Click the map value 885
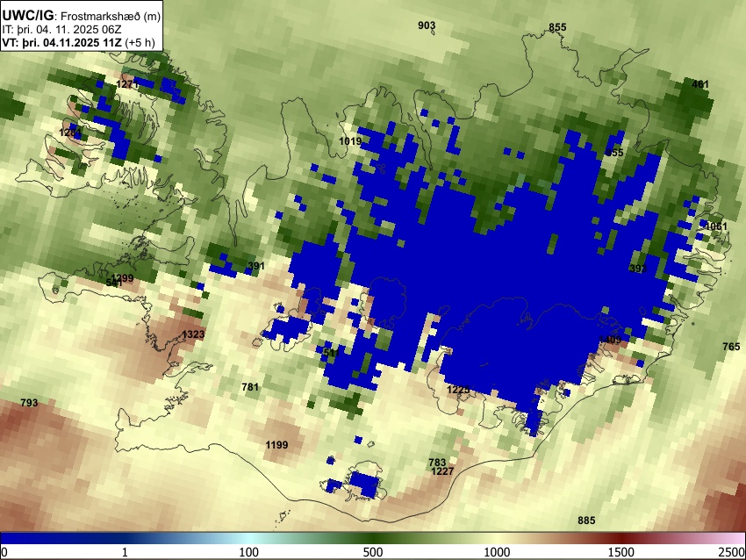Image resolution: width=746 pixels, height=560 pixels. [x=586, y=520]
